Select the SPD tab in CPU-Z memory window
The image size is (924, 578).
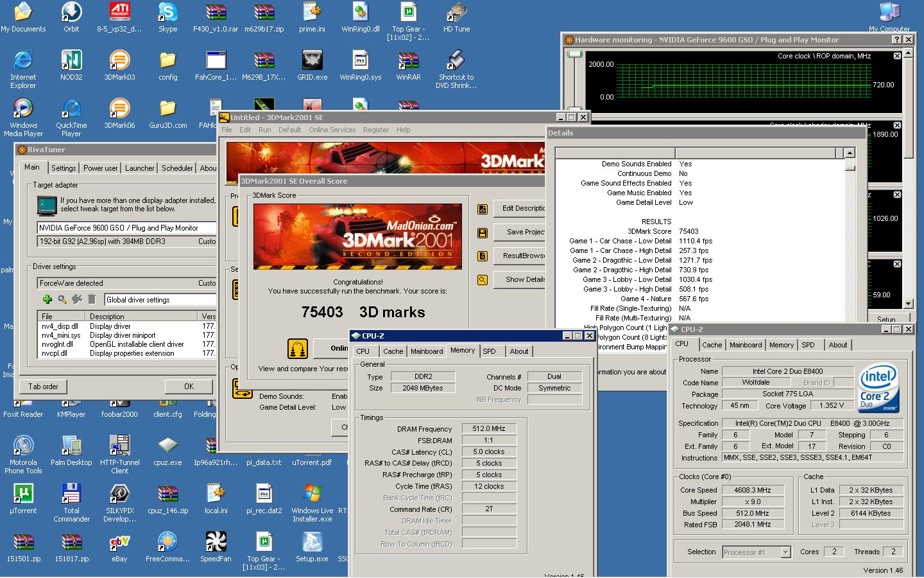489,351
